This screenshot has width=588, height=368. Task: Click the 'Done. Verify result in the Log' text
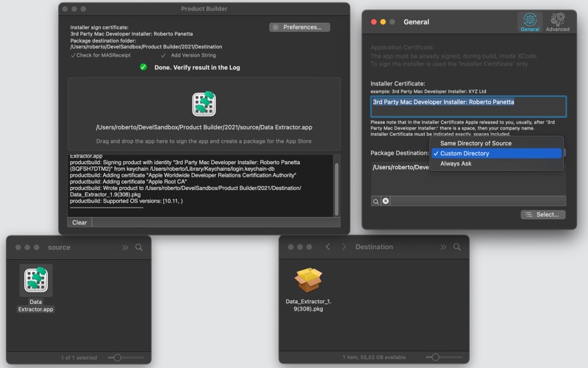[197, 68]
